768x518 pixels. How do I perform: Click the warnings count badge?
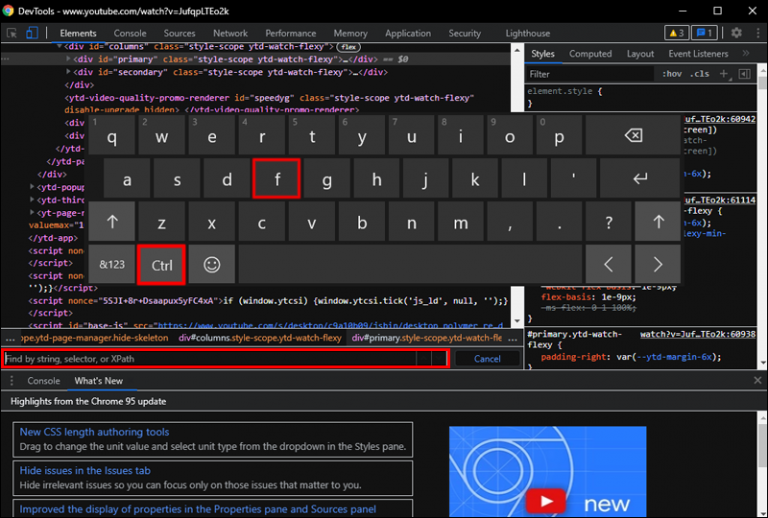click(x=676, y=33)
